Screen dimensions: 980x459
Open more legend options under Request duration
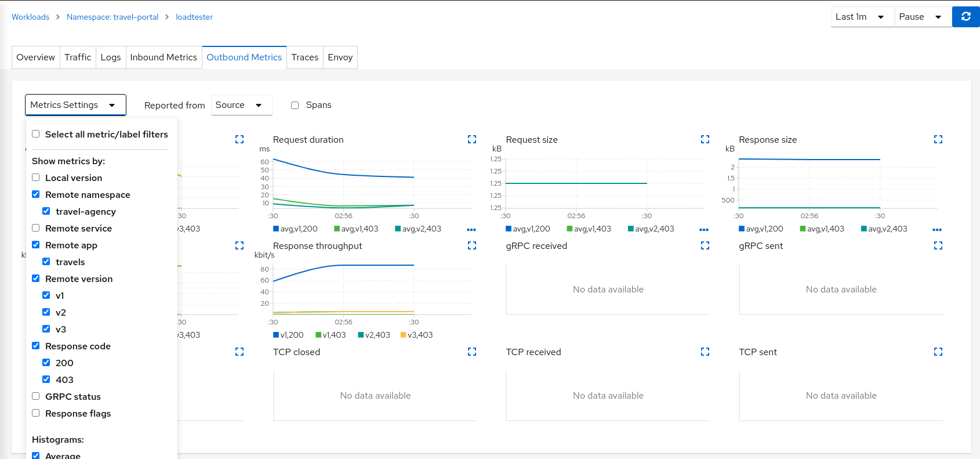click(x=471, y=230)
